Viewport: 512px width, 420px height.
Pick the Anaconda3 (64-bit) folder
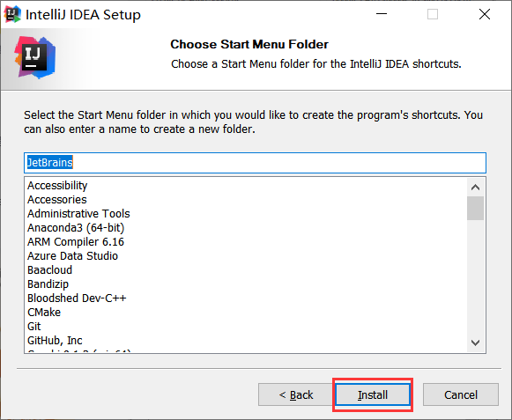pos(76,227)
